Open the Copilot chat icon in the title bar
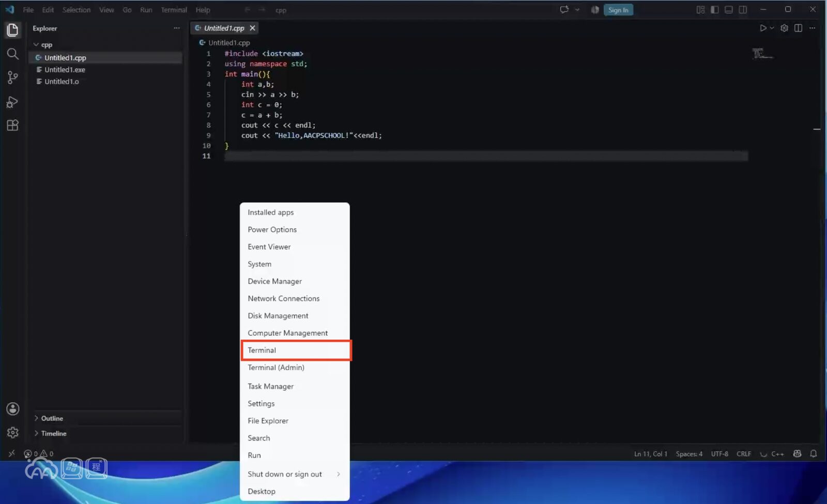This screenshot has height=504, width=827. click(x=564, y=9)
